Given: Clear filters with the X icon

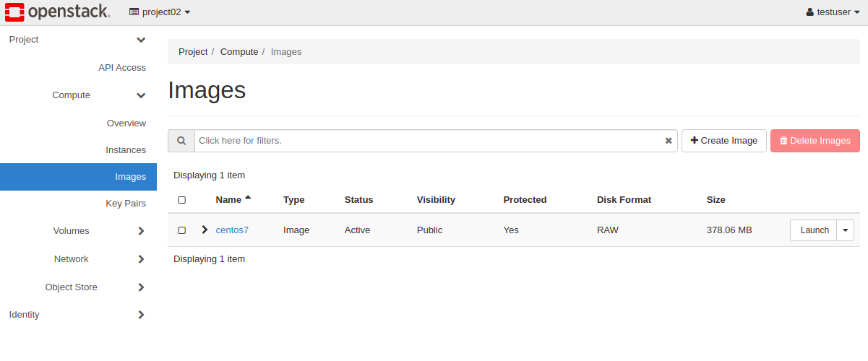Looking at the screenshot, I should [669, 141].
